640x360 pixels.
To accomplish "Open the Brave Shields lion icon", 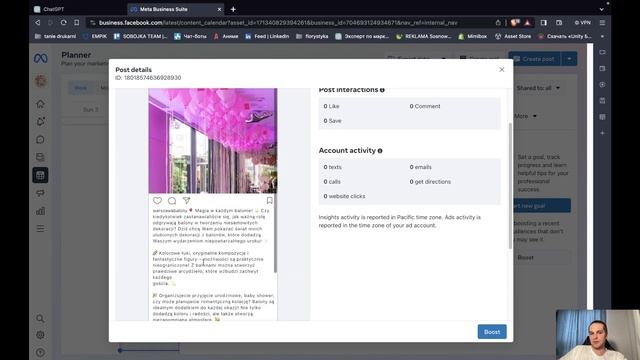I will click(515, 23).
